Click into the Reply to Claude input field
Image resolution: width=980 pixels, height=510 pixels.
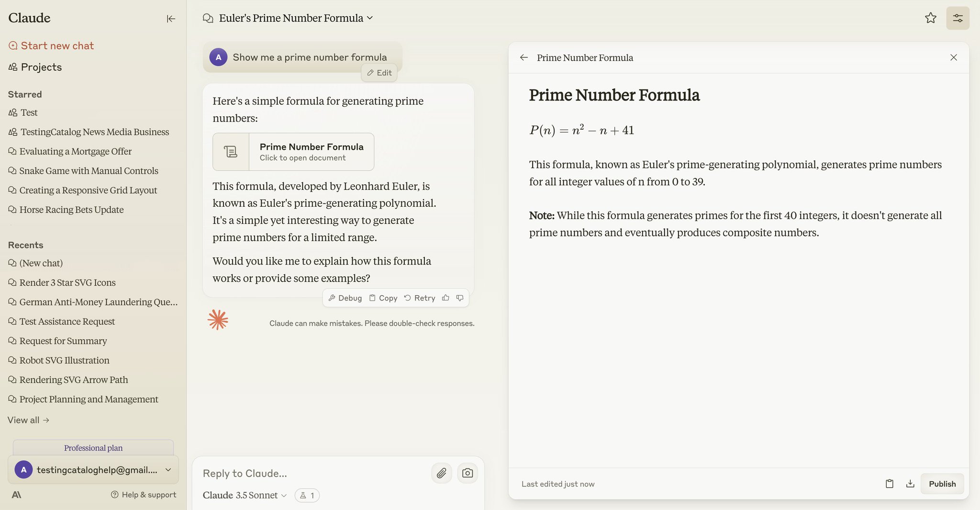[x=313, y=473]
